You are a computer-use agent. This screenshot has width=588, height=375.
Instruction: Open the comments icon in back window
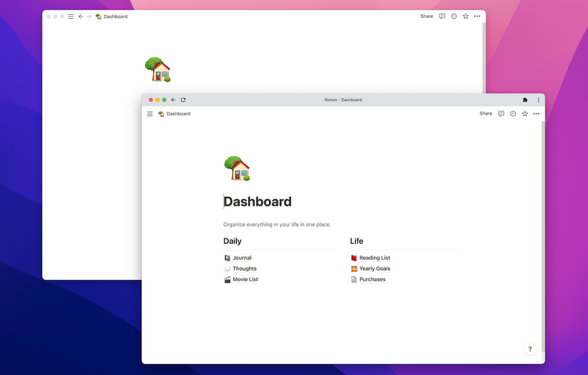(442, 16)
